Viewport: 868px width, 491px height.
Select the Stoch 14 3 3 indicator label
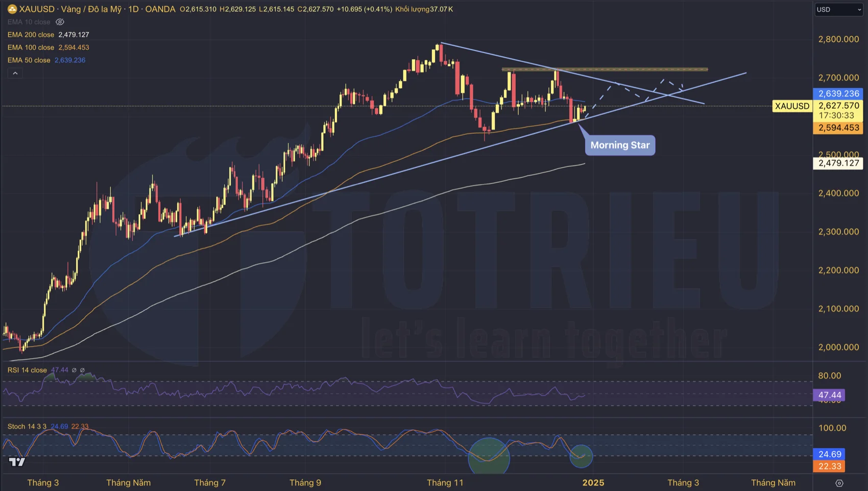pos(27,426)
